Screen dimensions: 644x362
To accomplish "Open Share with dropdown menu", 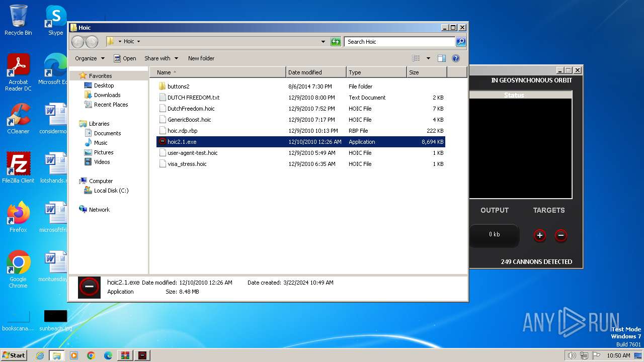I will [x=161, y=58].
